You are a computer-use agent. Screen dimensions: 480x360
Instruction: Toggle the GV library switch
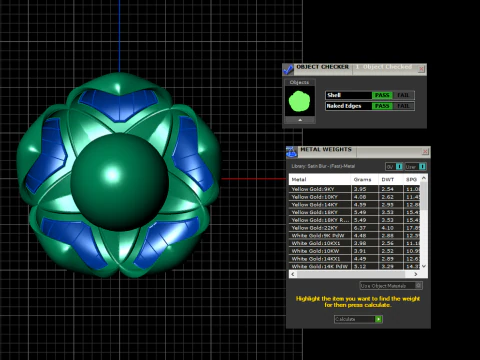click(394, 166)
